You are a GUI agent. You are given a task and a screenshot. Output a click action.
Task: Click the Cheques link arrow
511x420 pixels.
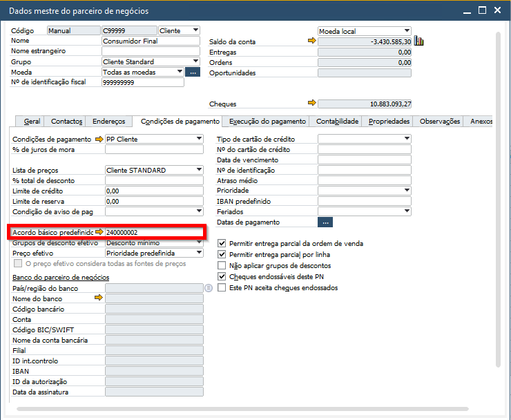click(x=311, y=104)
